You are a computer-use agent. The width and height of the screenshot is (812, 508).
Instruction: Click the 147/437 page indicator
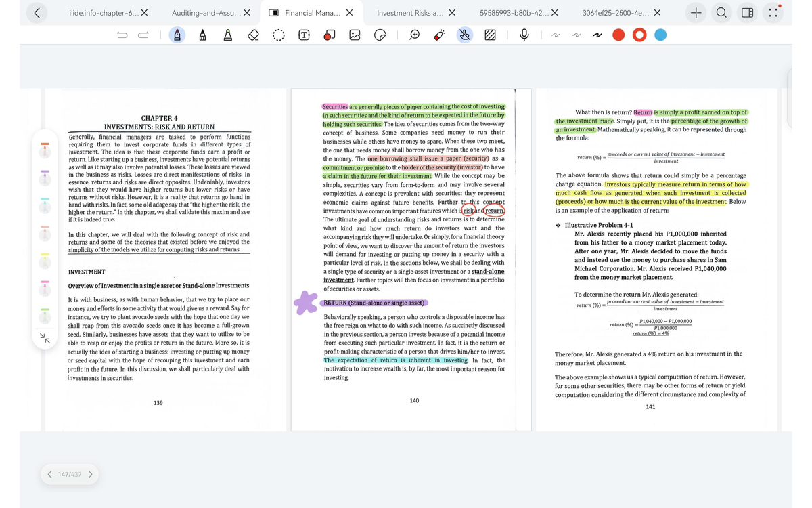tap(70, 475)
